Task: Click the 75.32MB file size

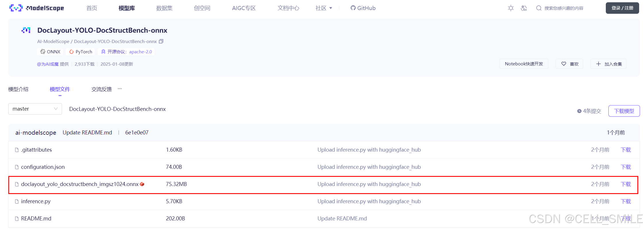Action: click(x=176, y=184)
